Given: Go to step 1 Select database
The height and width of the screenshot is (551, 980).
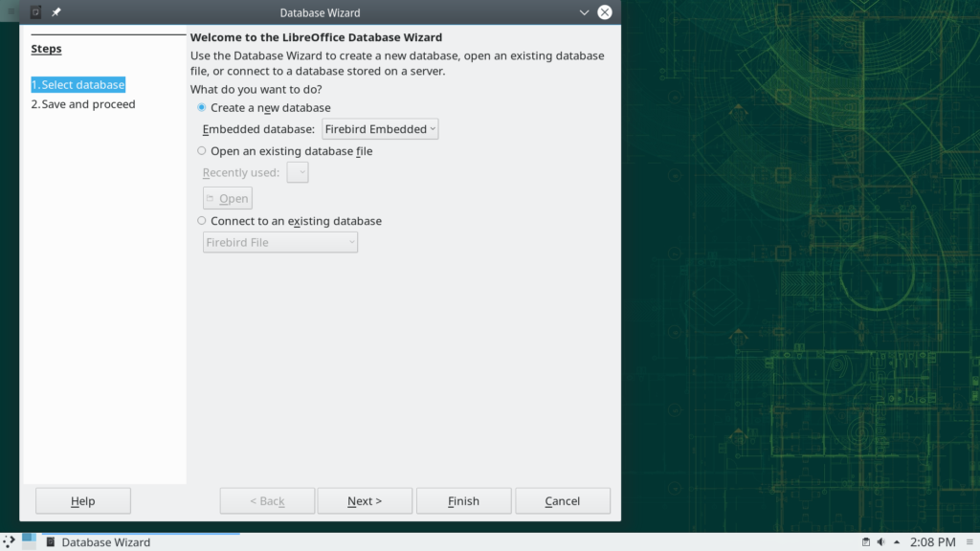Looking at the screenshot, I should (78, 85).
